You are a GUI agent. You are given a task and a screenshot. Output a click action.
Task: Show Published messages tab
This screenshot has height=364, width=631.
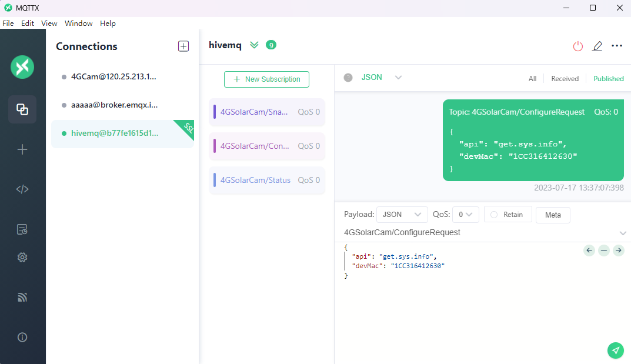point(609,79)
